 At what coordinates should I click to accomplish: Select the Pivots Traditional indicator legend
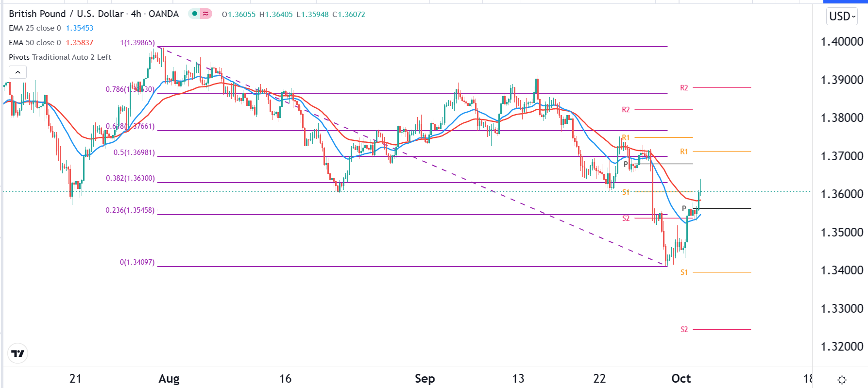click(x=60, y=57)
